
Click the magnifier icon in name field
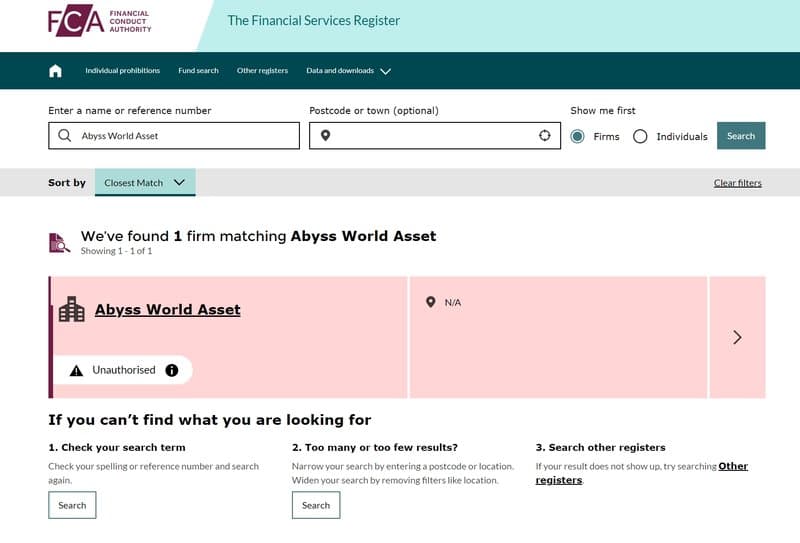[x=64, y=136]
